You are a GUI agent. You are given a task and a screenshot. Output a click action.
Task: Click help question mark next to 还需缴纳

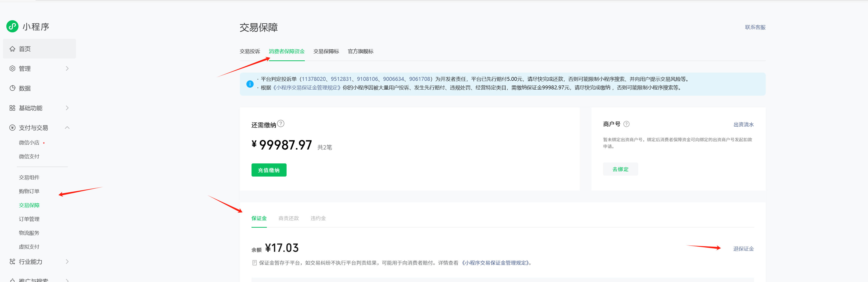(x=281, y=124)
